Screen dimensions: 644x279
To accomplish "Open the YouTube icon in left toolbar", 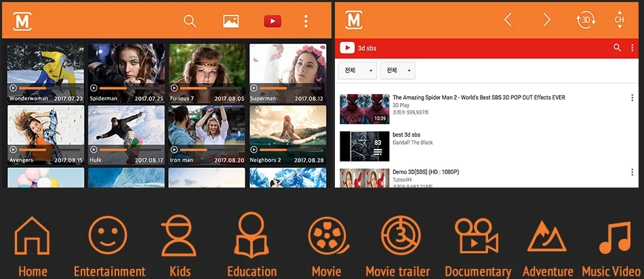I will [273, 21].
